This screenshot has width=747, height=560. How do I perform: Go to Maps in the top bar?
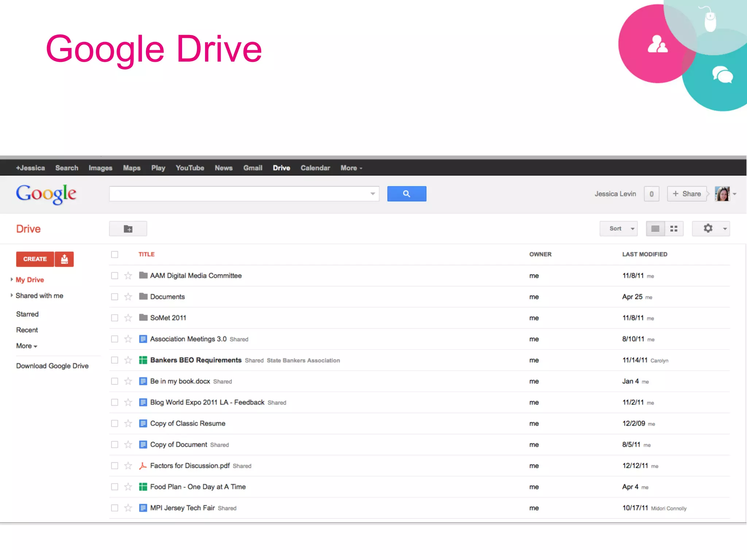(132, 168)
